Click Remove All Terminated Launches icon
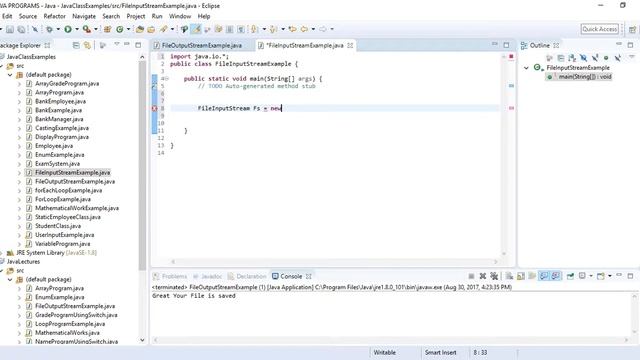 coord(494,276)
